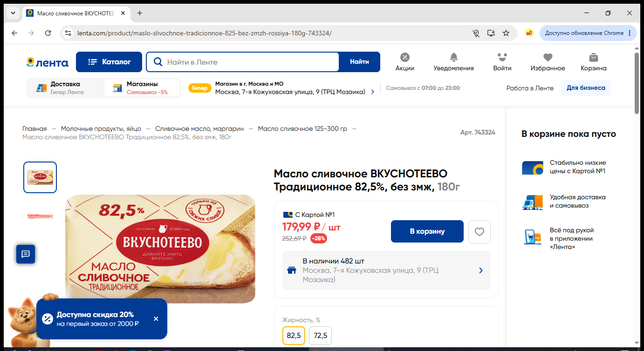This screenshot has height=351, width=644.
Task: Open the chat support icon
Action: pyautogui.click(x=26, y=254)
